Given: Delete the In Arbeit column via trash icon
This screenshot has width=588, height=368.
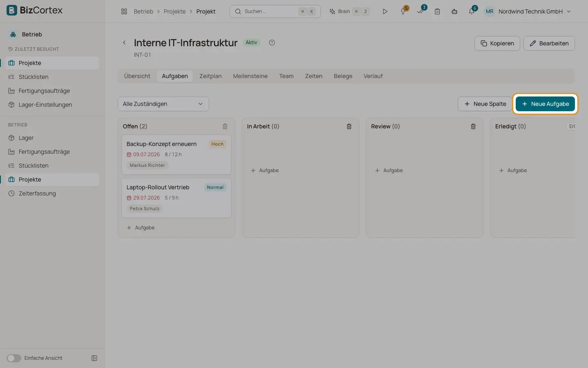Looking at the screenshot, I should click(349, 126).
